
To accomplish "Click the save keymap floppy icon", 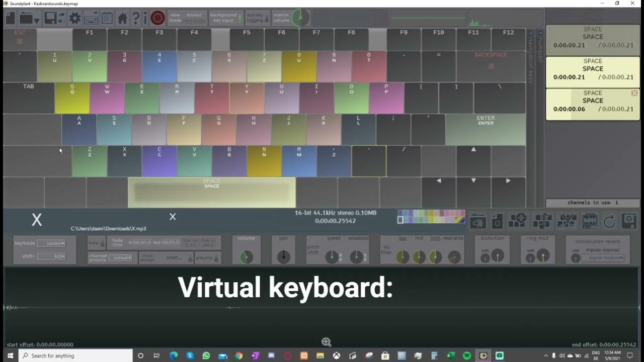I will point(50,19).
